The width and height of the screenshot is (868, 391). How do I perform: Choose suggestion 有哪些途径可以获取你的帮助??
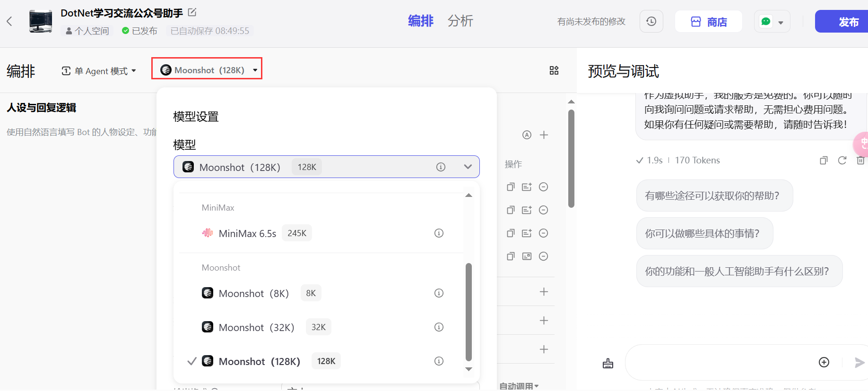714,195
